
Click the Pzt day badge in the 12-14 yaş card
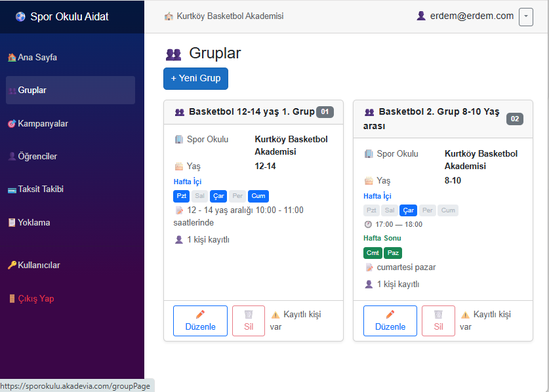[182, 196]
